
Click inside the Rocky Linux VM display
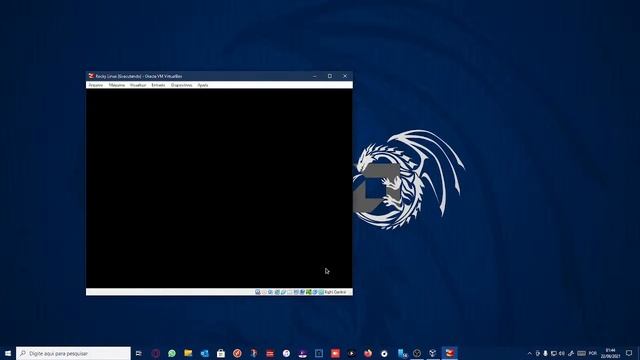pyautogui.click(x=219, y=188)
